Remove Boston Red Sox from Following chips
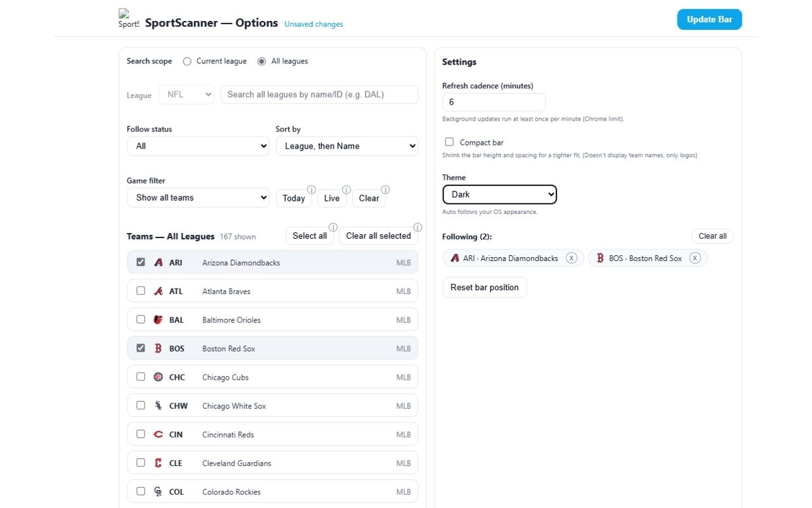This screenshot has height=508, width=812. (695, 258)
